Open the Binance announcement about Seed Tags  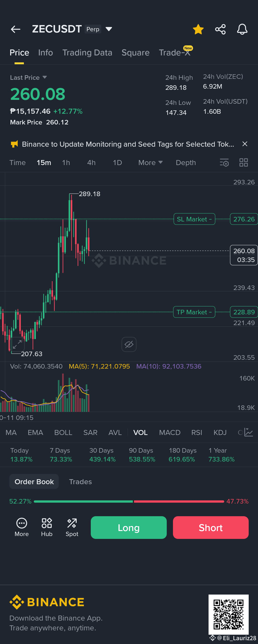coord(128,144)
